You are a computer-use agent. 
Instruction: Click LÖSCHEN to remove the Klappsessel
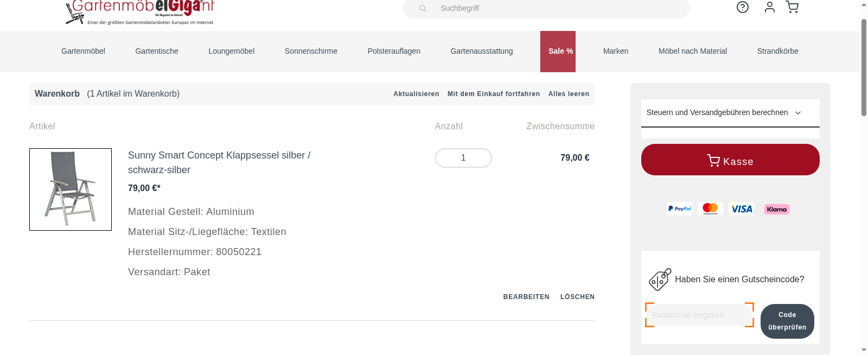(x=577, y=296)
